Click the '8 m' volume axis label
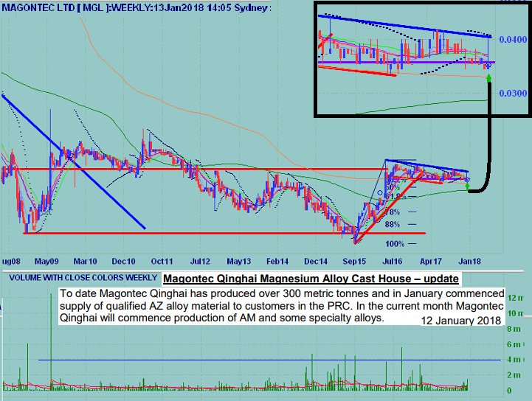This screenshot has width=532, height=401. point(514,329)
